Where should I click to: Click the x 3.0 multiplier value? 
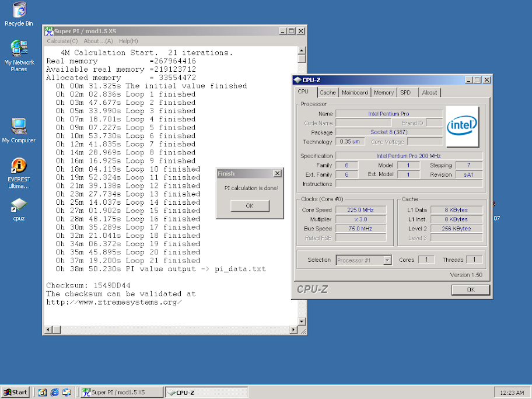click(x=360, y=219)
